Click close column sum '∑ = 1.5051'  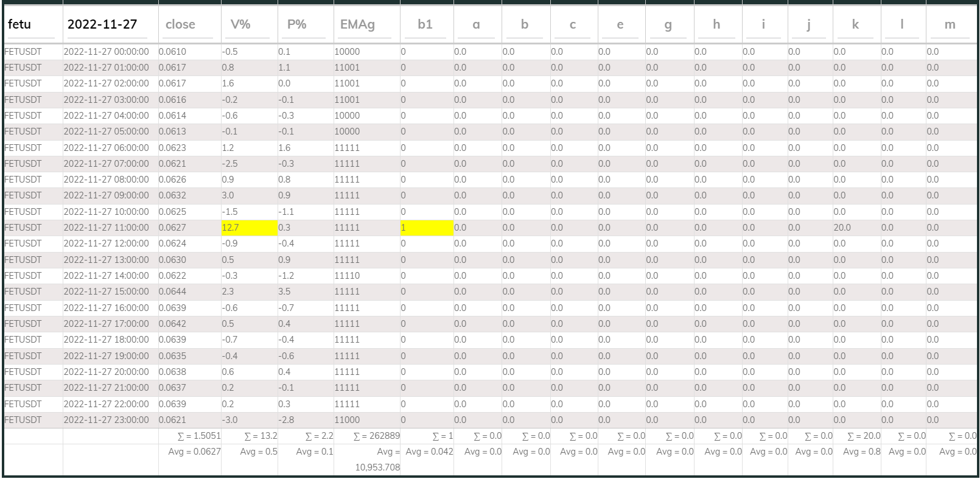click(x=198, y=436)
